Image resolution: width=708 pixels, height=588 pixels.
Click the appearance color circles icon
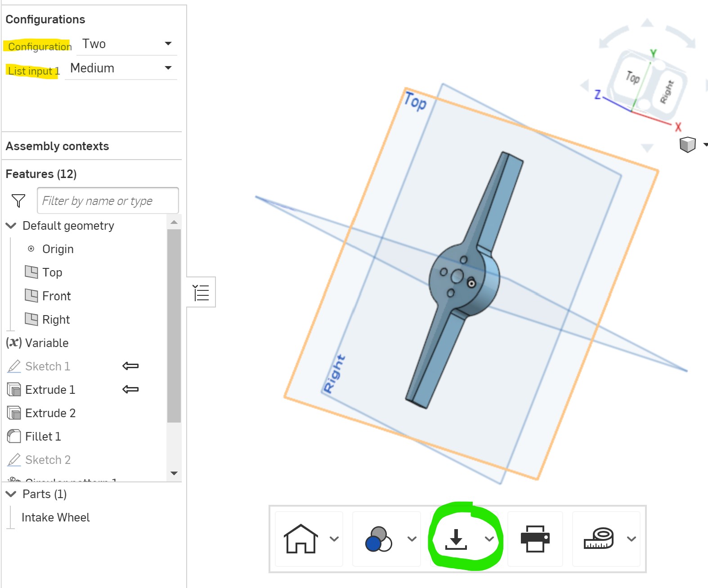click(x=379, y=539)
